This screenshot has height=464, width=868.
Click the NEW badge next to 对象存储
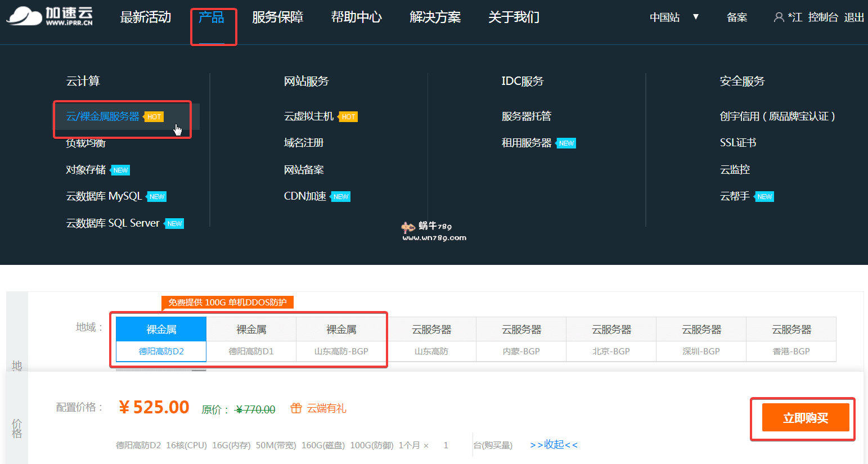[x=120, y=170]
